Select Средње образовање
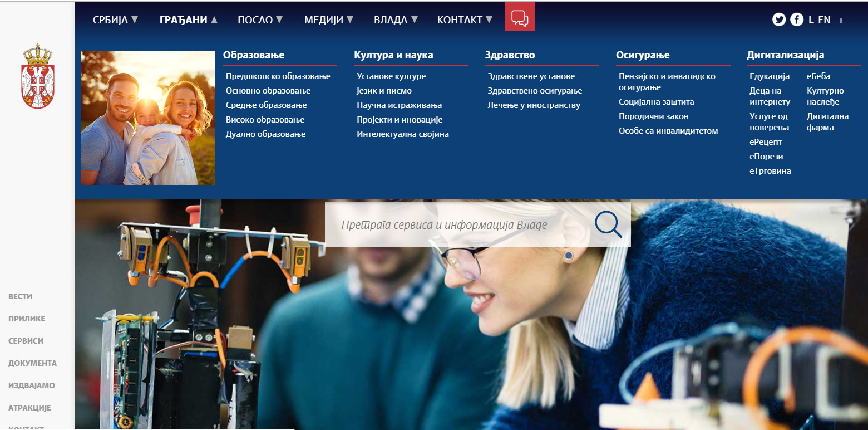Viewport: 868px width, 430px height. pos(266,105)
